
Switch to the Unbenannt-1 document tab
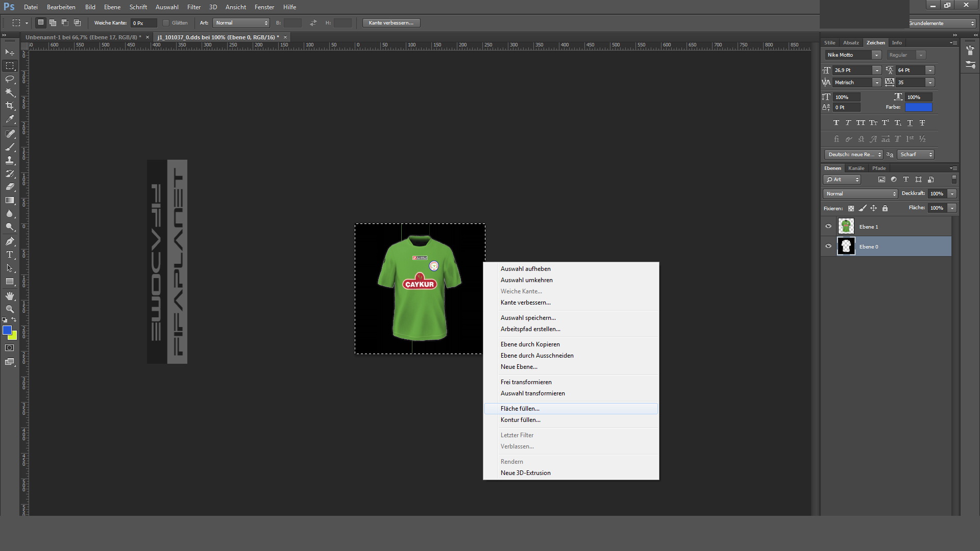[83, 37]
